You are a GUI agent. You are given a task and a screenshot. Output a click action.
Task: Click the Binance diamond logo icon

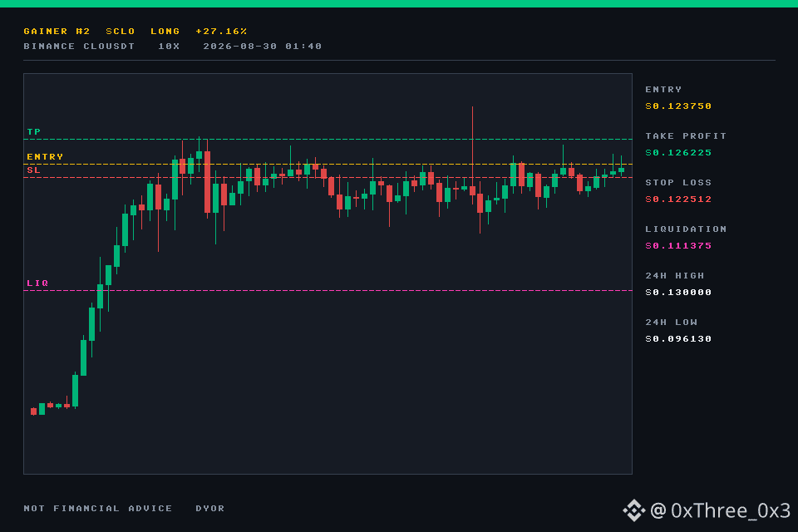[x=633, y=510]
